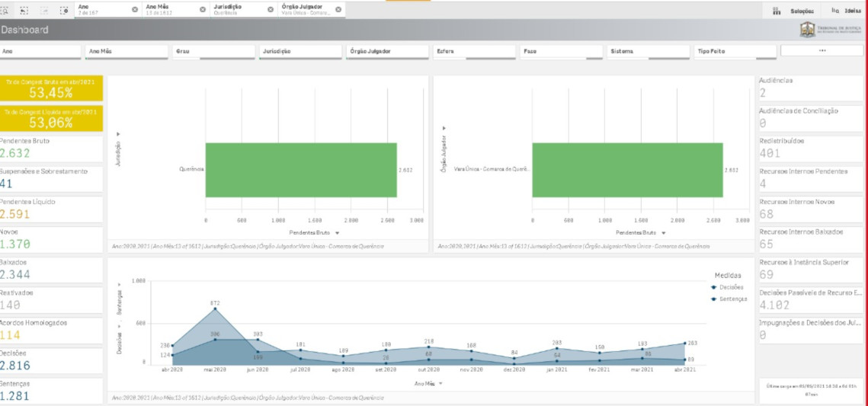Open the Órgão Julgador selection chip
This screenshot has height=406, width=868.
point(306,10)
